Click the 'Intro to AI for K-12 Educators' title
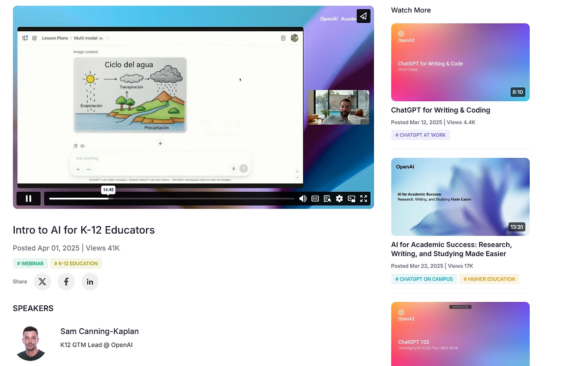The image size is (588, 366). click(84, 230)
